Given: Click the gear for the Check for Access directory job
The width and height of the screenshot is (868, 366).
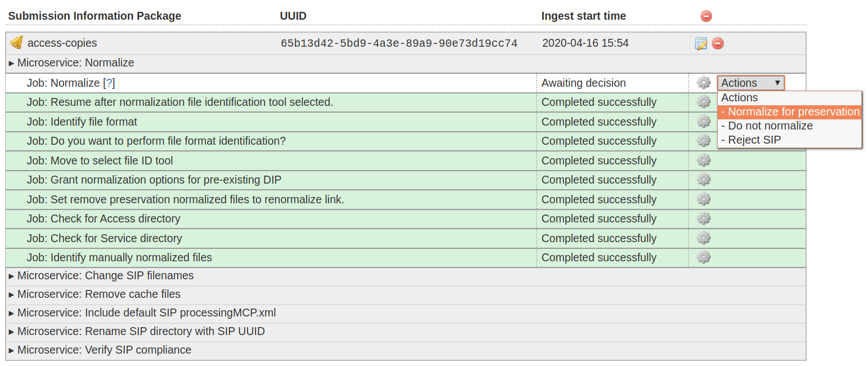Looking at the screenshot, I should pyautogui.click(x=704, y=218).
